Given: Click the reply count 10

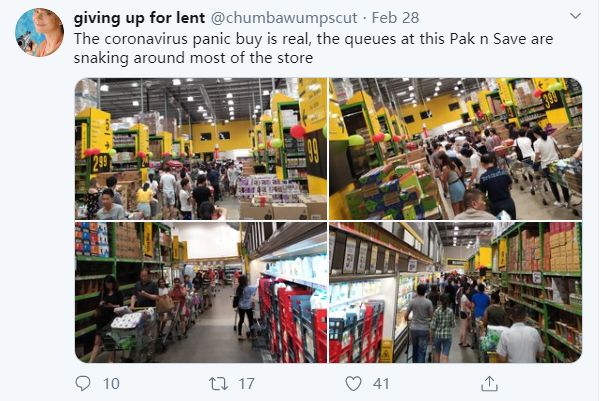Looking at the screenshot, I should [x=111, y=383].
